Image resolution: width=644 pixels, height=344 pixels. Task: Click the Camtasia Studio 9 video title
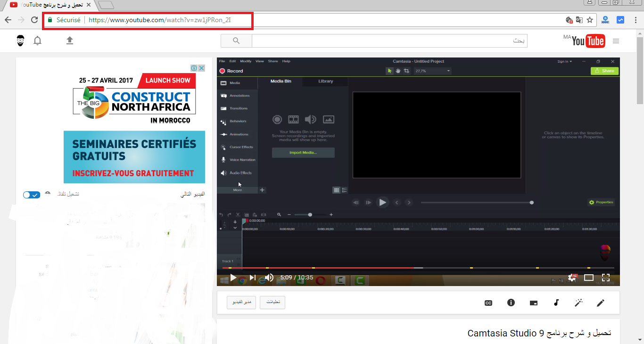(539, 333)
